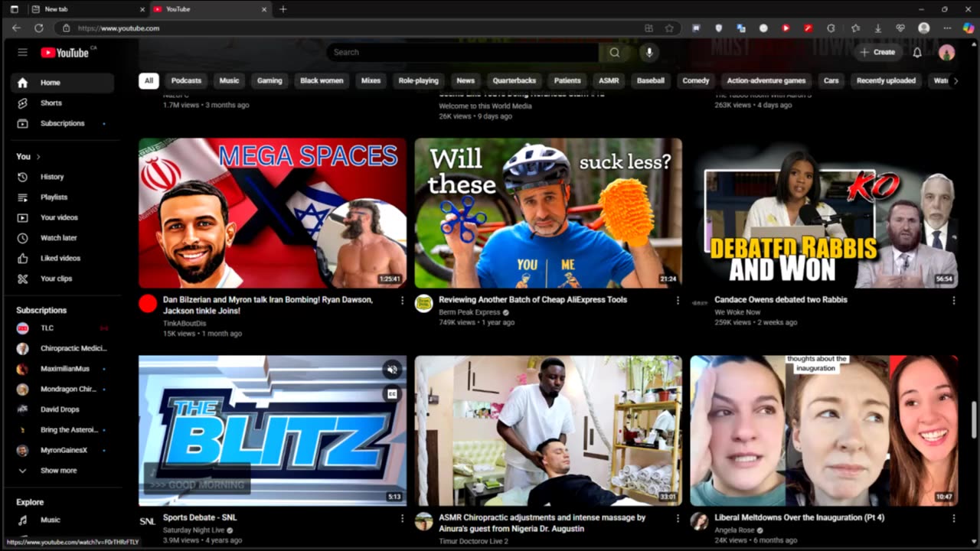Open Shorts in the sidebar
980x551 pixels.
[62, 103]
